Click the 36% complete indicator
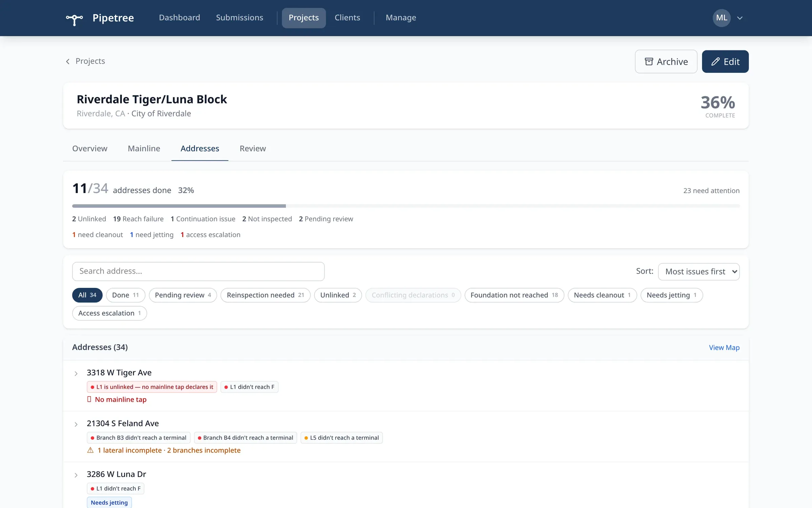 718,106
